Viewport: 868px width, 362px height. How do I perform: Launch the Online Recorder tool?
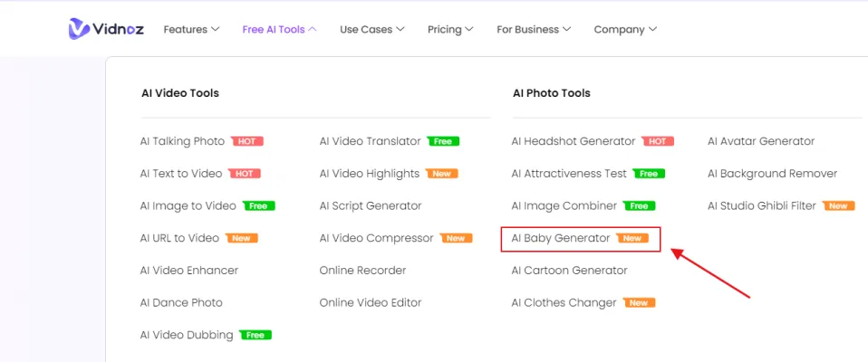click(x=362, y=271)
